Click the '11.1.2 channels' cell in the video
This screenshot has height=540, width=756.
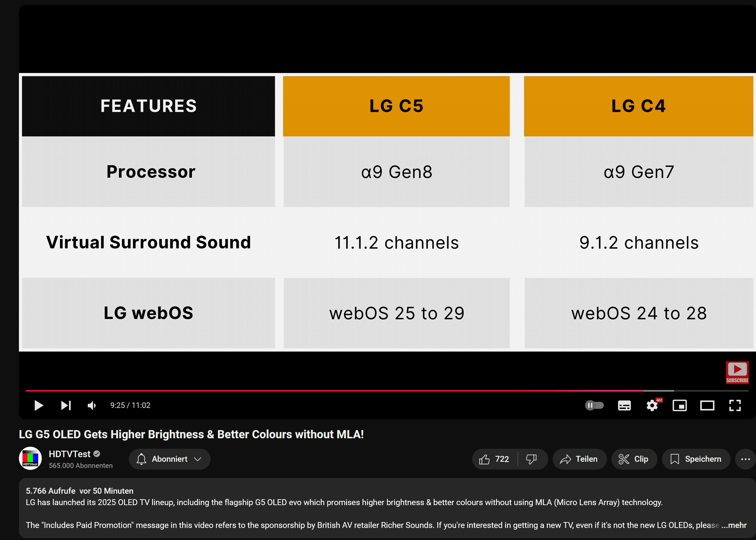point(396,242)
